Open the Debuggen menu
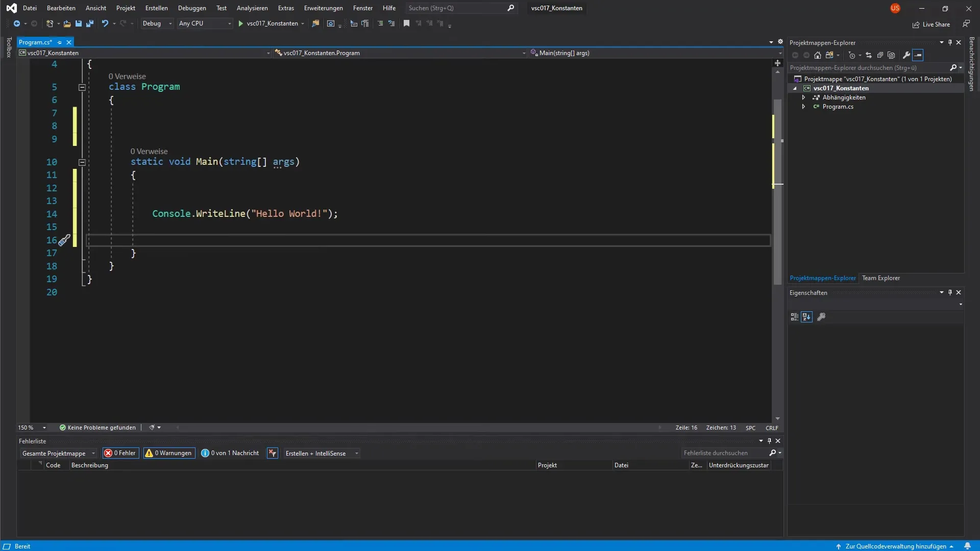 192,8
